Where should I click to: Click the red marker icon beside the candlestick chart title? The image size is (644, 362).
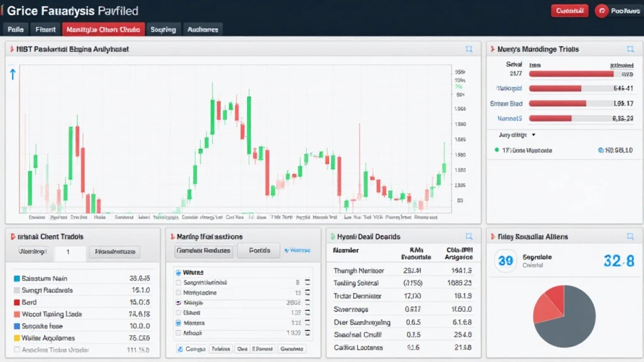coord(11,49)
